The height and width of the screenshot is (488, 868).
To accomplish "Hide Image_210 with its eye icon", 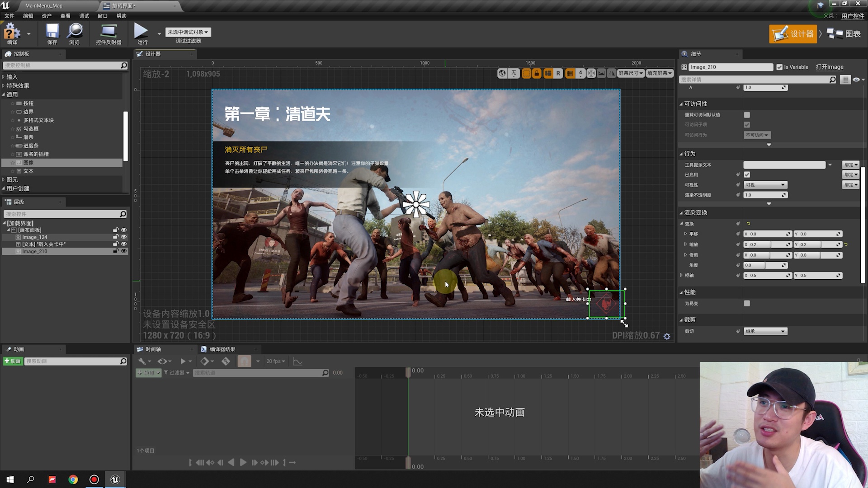I will pyautogui.click(x=123, y=251).
